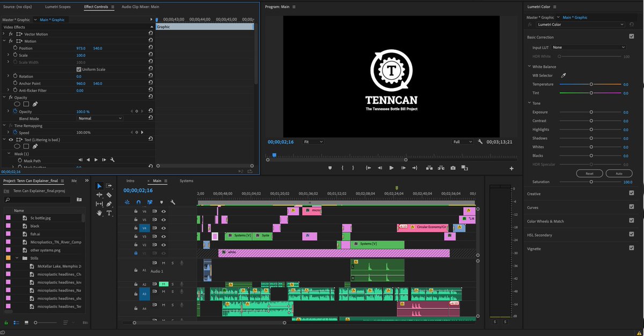Hide track V6 with eye icon

[x=164, y=211]
